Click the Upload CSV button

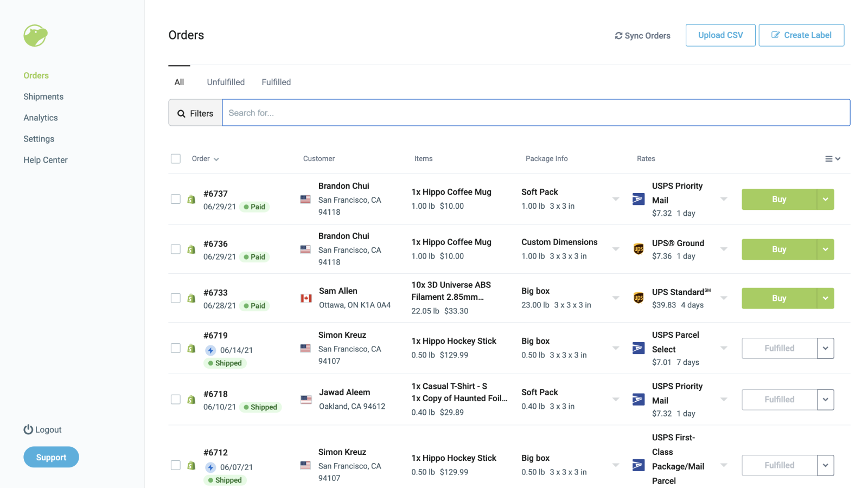tap(720, 35)
